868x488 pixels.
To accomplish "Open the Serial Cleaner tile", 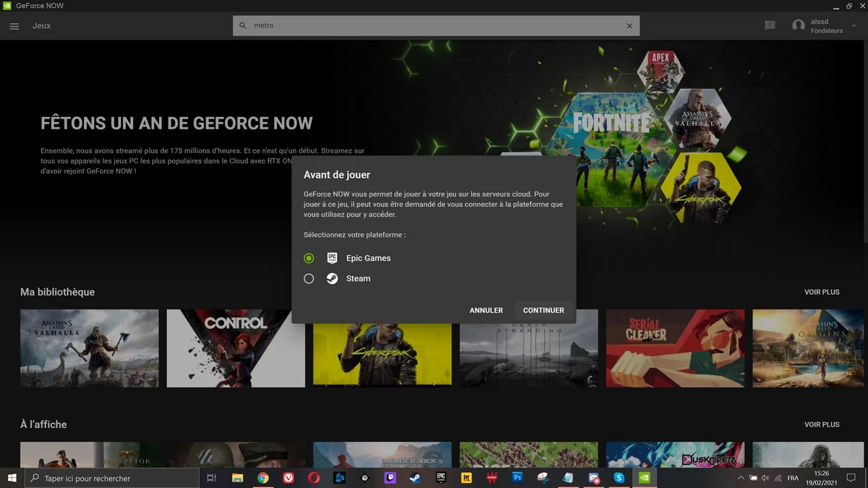I will click(x=675, y=348).
